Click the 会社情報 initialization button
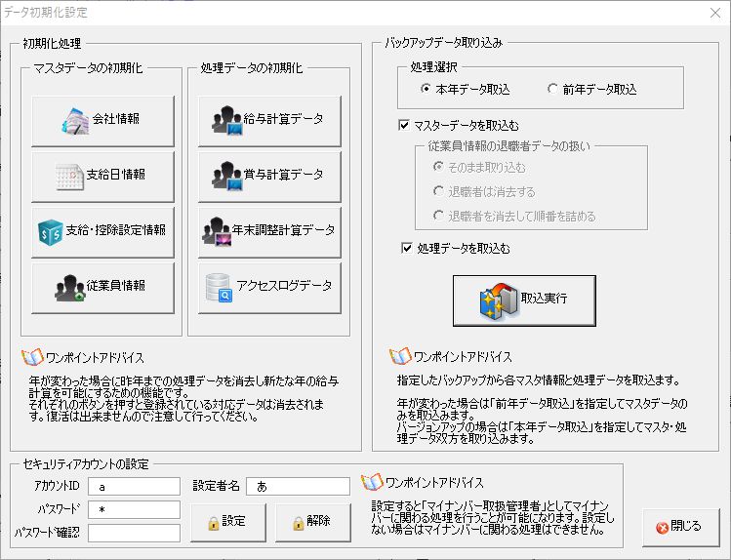 [102, 120]
